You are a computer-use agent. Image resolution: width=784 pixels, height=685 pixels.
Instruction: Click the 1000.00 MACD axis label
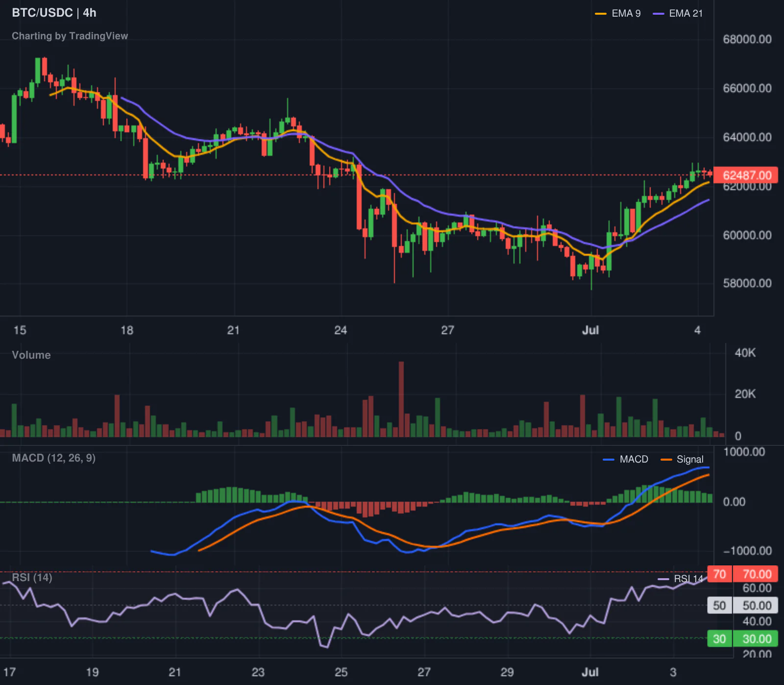744,452
